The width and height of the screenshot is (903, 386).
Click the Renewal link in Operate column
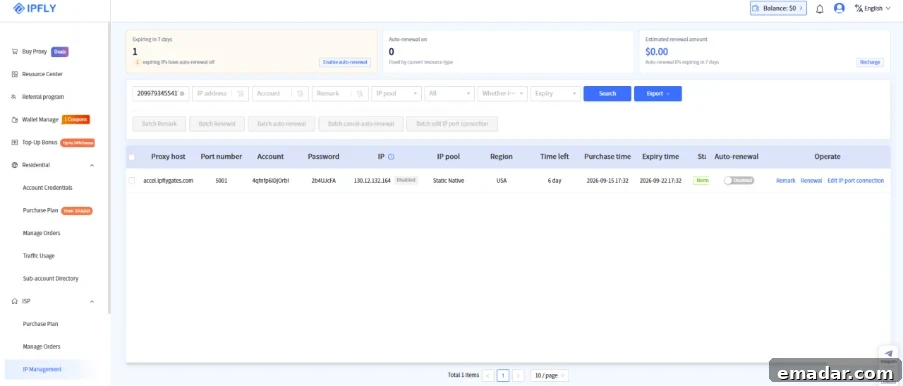pos(811,180)
